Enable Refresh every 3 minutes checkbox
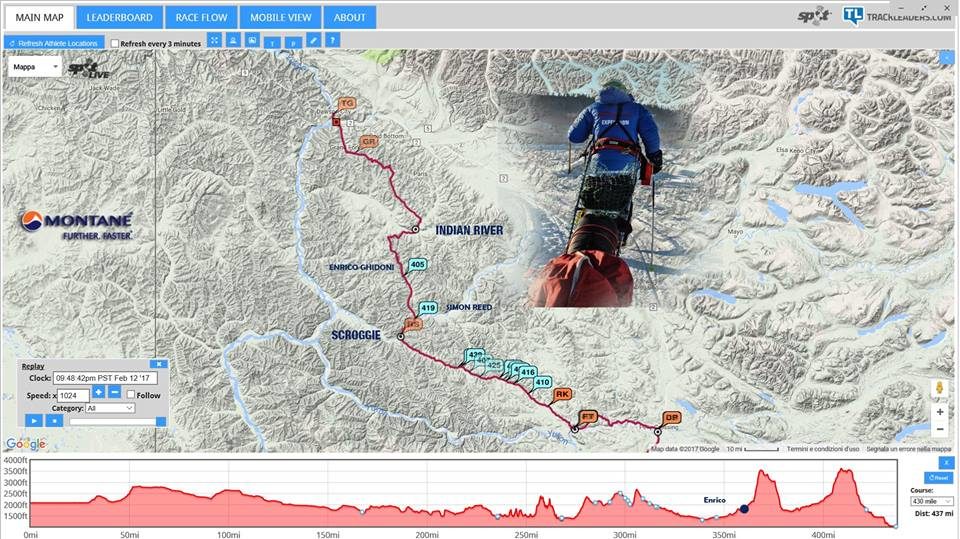 tap(114, 43)
